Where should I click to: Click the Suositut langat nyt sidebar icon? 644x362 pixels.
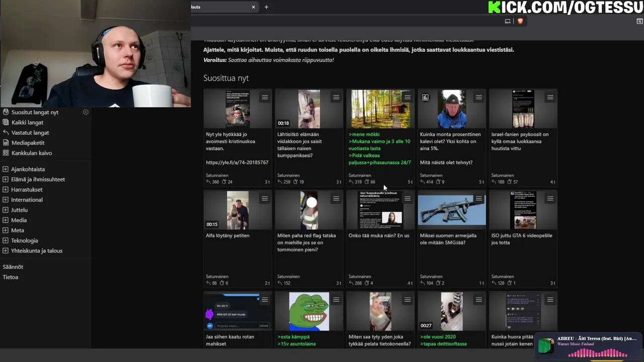pos(6,112)
